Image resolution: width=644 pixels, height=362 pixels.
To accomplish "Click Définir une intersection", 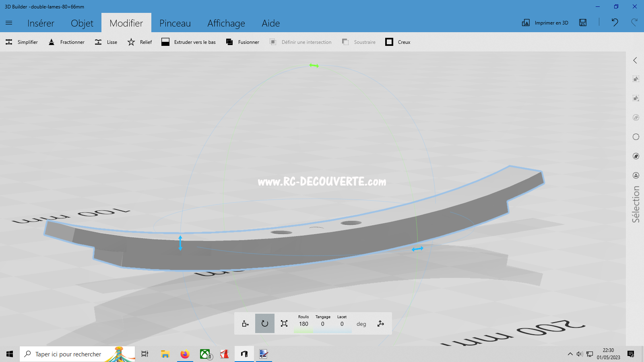I will [x=301, y=42].
